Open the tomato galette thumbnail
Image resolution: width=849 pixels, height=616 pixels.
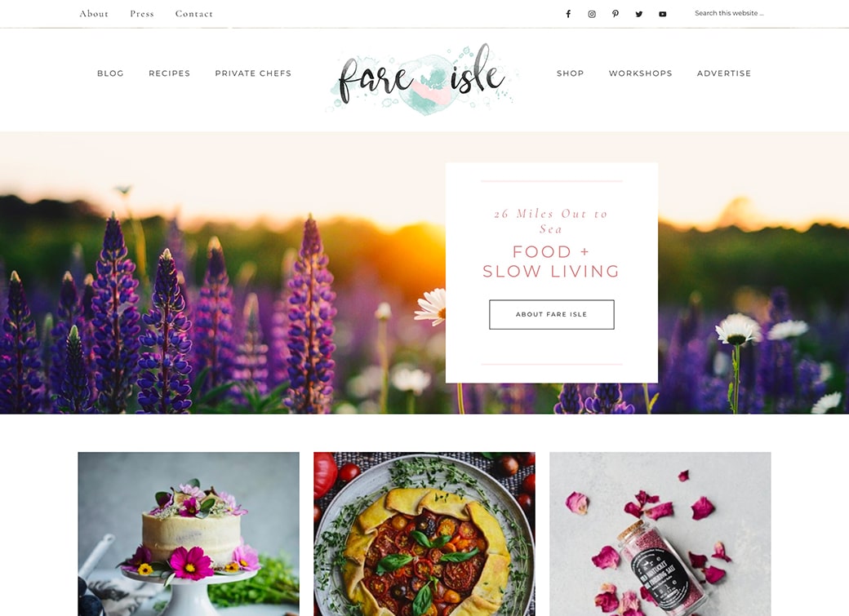424,534
